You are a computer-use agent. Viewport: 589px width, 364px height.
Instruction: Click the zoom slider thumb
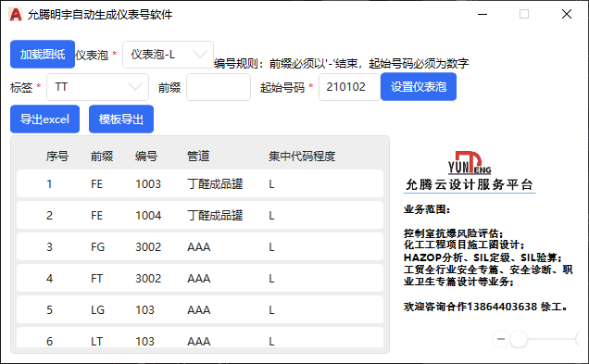[x=519, y=339]
